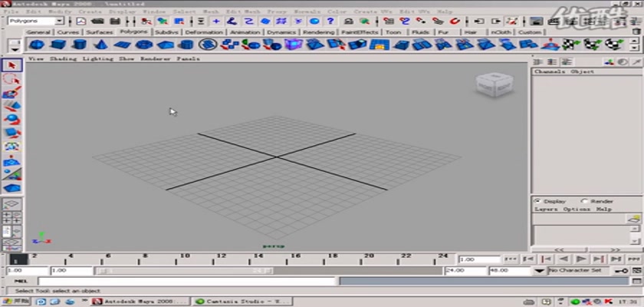Select the Universal Manipulator tool
The width and height of the screenshot is (644, 307).
pyautogui.click(x=12, y=147)
